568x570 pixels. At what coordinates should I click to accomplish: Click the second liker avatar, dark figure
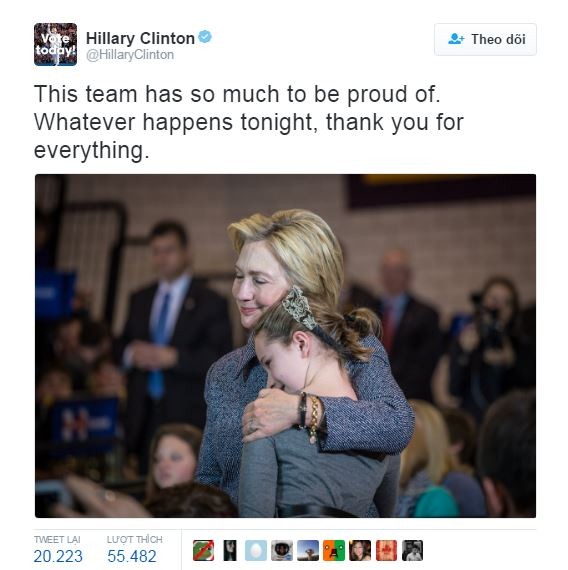229,550
